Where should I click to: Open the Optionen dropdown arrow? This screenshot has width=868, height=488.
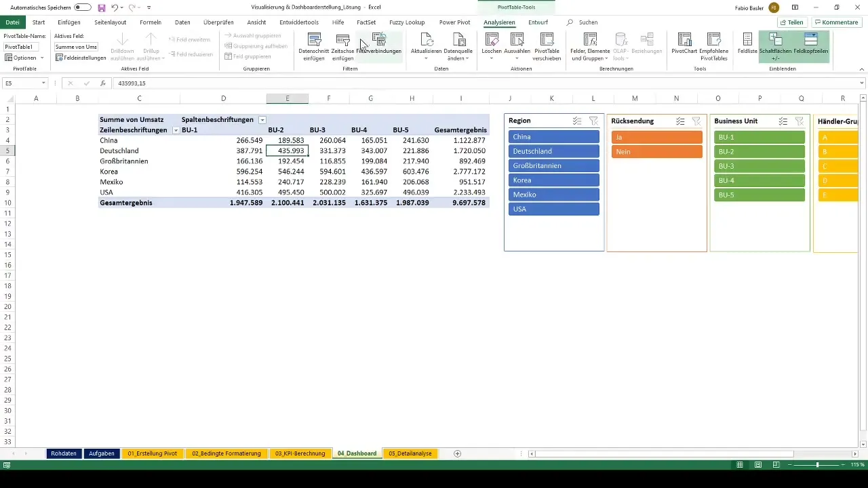tap(42, 58)
